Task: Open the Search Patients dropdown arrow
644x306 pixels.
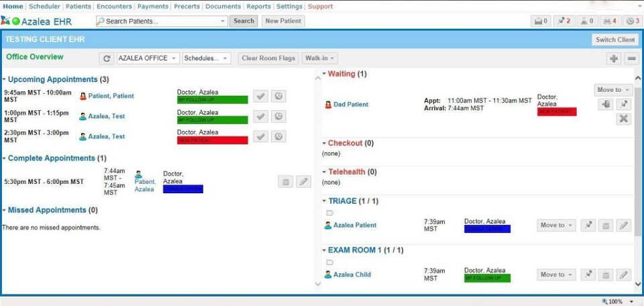Action: click(x=223, y=21)
